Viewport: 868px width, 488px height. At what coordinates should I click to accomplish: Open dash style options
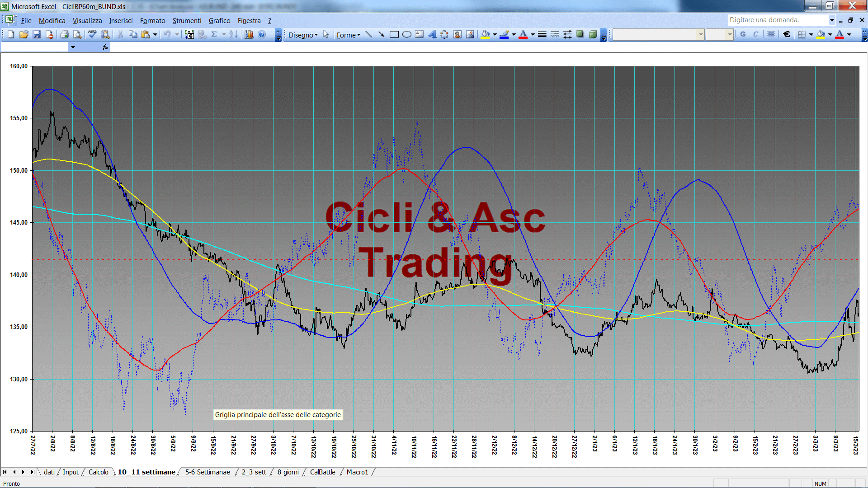555,34
